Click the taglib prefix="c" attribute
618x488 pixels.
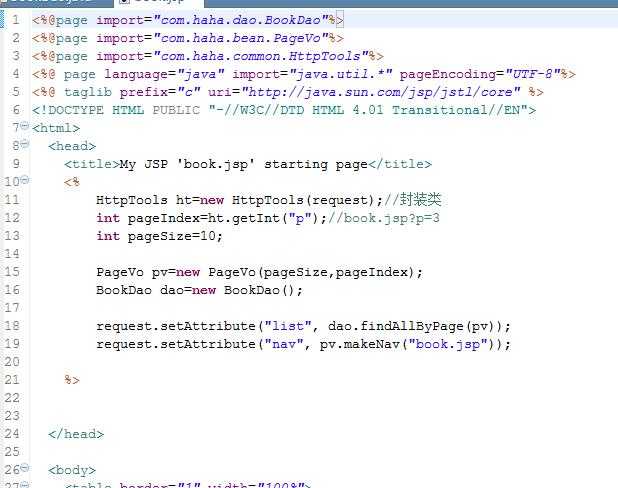point(160,93)
